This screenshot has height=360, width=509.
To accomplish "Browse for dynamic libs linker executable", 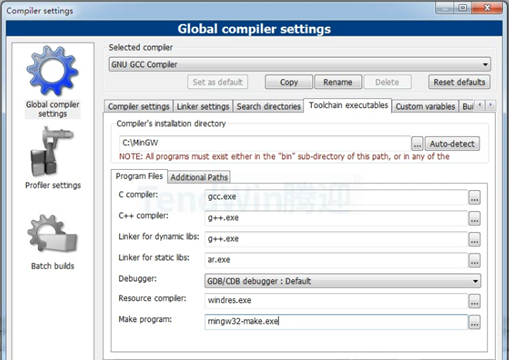I will (474, 239).
